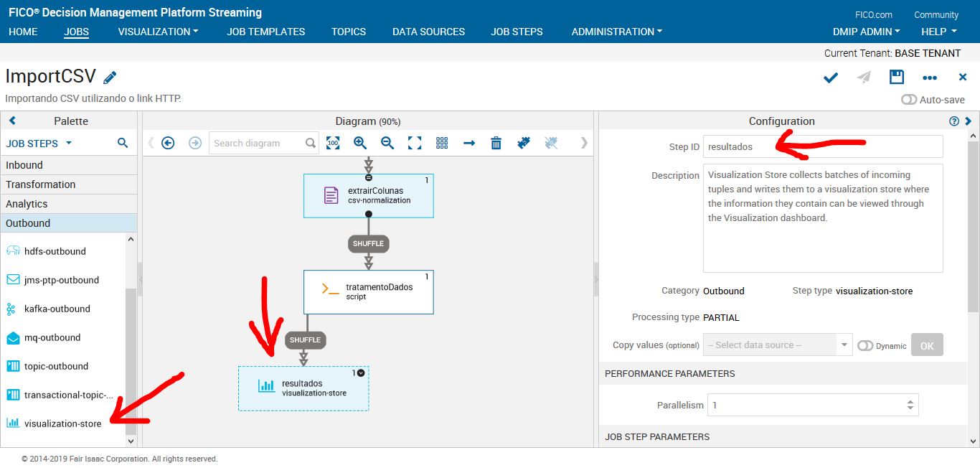This screenshot has height=468, width=980.
Task: Toggle the Auto-save switch
Action: 910,100
